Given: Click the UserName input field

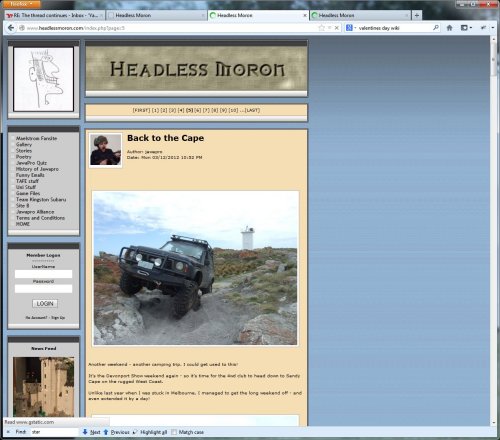Looking at the screenshot, I should pyautogui.click(x=43, y=274).
